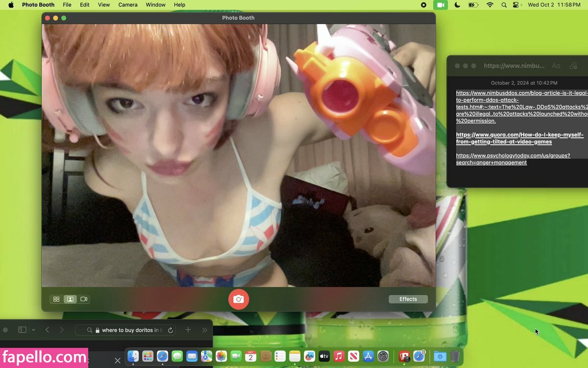Launch Photos from the Dock
Viewport: 588px width, 368px height.
tap(221, 357)
